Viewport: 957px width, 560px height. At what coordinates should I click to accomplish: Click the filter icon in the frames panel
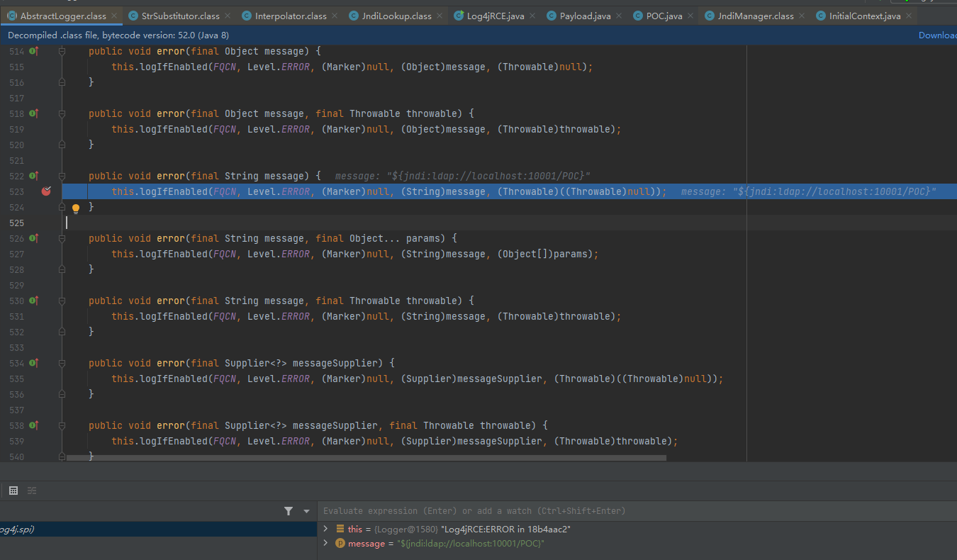coord(289,510)
